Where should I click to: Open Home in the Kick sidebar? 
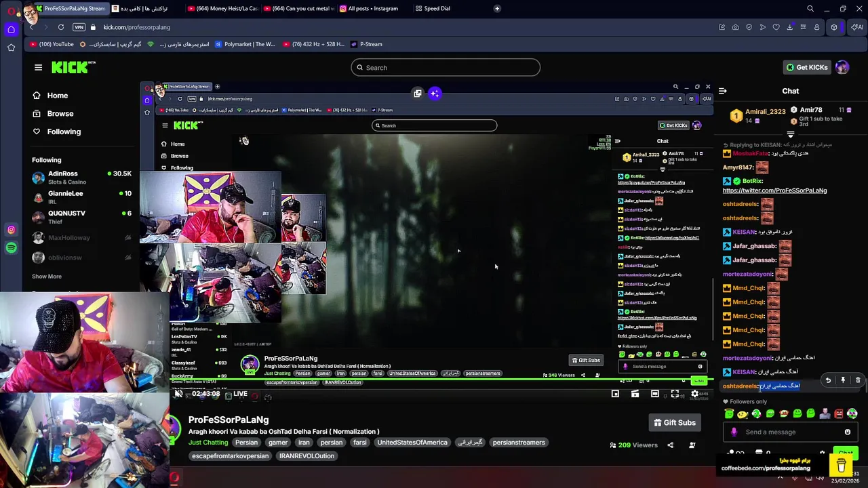click(50, 96)
